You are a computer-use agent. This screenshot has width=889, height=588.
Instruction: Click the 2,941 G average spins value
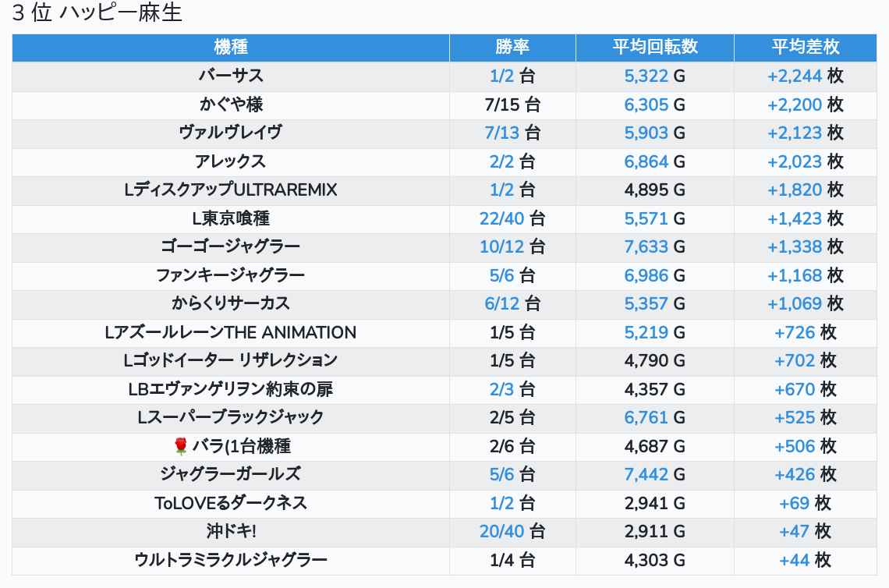click(x=655, y=504)
